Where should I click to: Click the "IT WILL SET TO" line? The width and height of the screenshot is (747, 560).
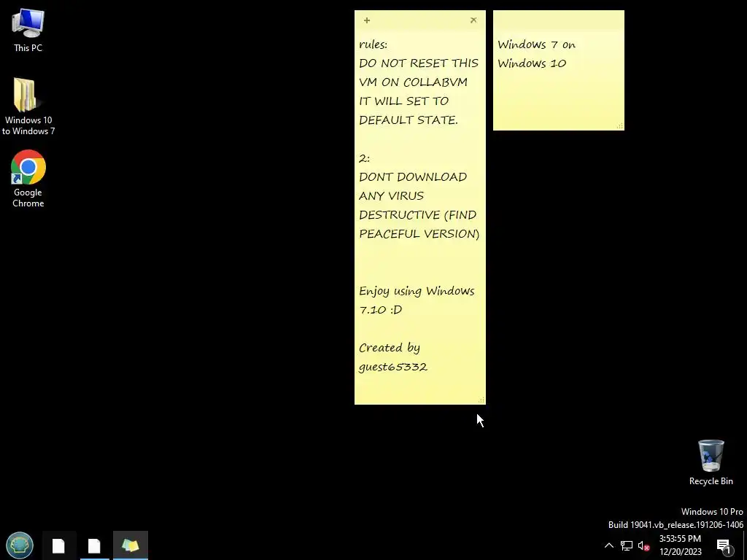click(403, 101)
